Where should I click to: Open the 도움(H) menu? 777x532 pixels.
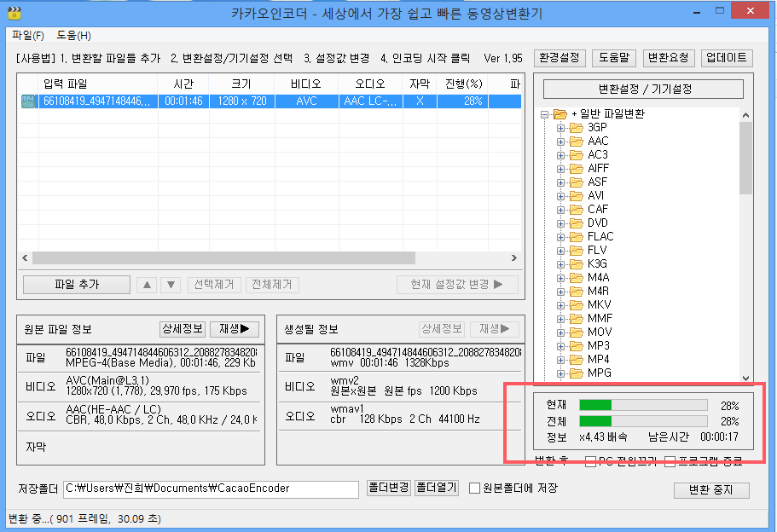tap(74, 36)
